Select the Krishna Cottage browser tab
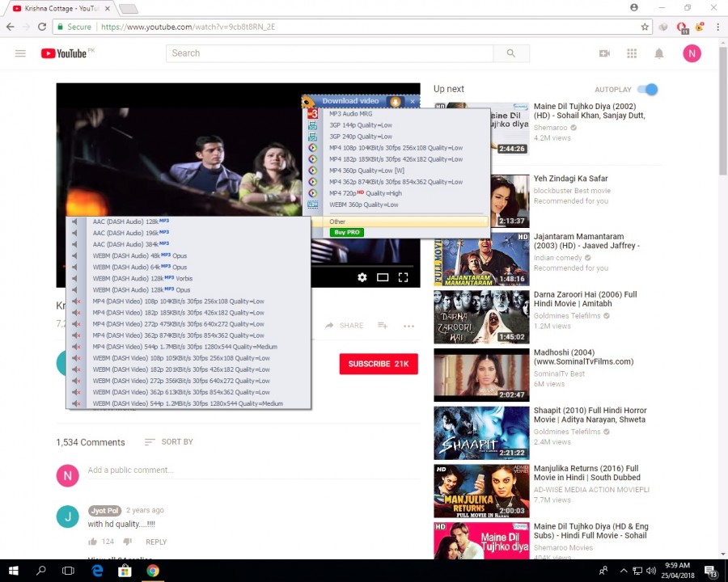 (x=61, y=8)
